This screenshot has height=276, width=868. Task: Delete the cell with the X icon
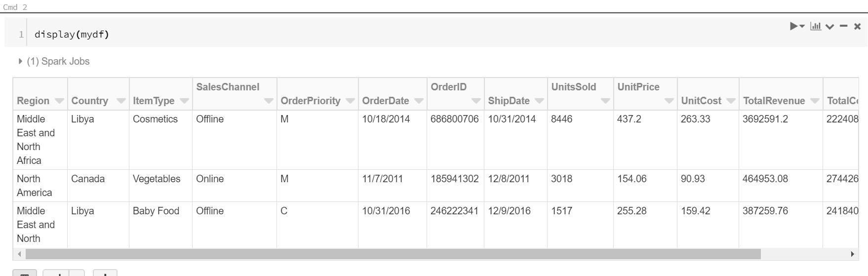click(x=858, y=27)
